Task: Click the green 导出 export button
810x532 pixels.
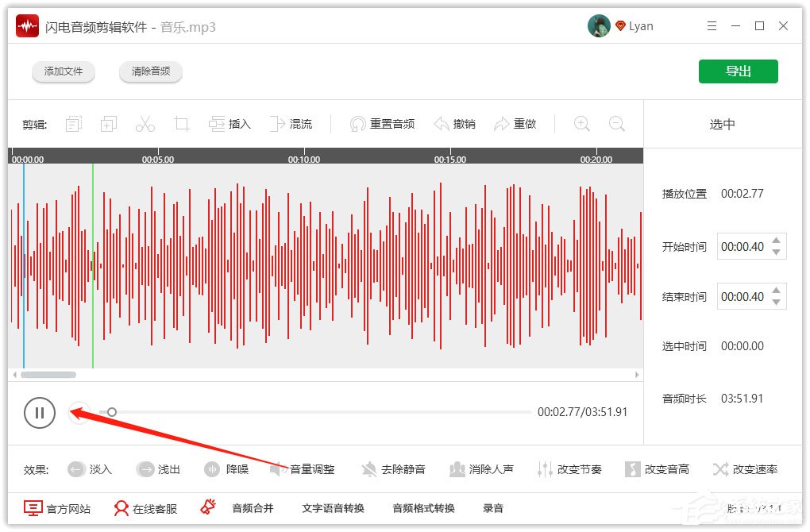Action: coord(738,71)
